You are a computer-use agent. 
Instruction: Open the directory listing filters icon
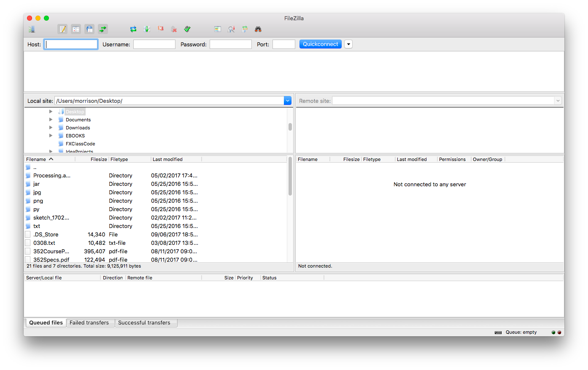(x=218, y=29)
